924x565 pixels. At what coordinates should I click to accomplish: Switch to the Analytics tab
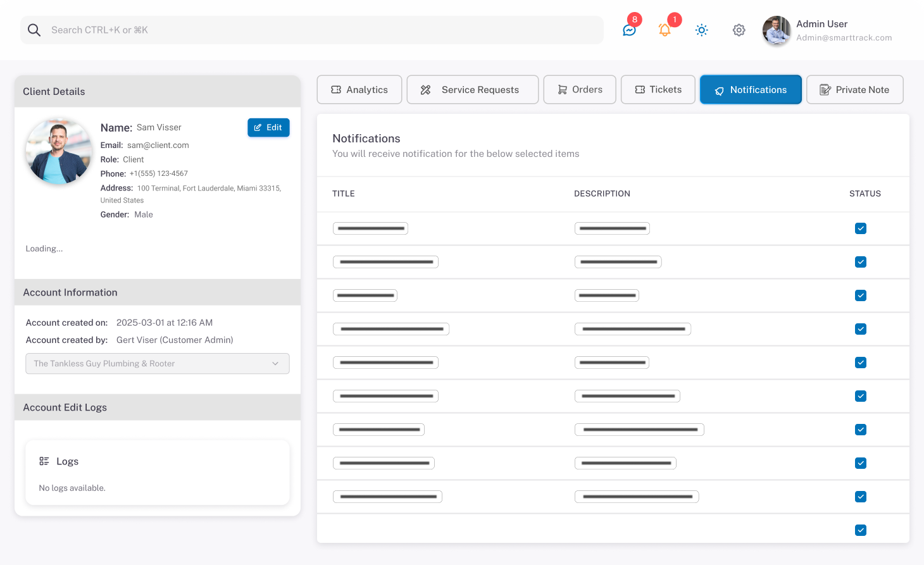[359, 90]
